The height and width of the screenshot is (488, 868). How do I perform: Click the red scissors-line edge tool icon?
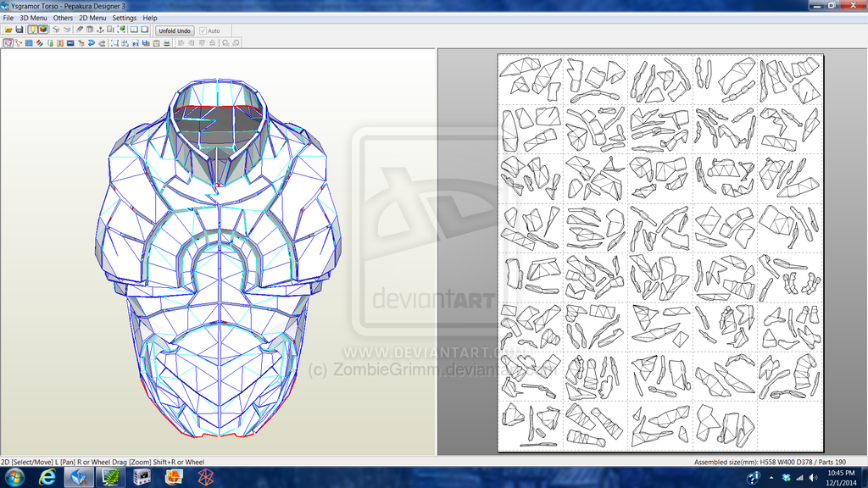19,42
